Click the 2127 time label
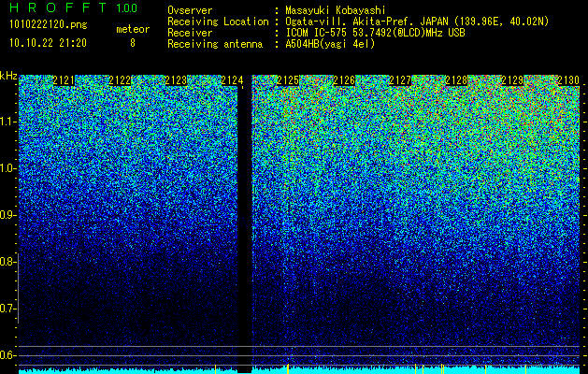This screenshot has width=588, height=374. tap(400, 80)
